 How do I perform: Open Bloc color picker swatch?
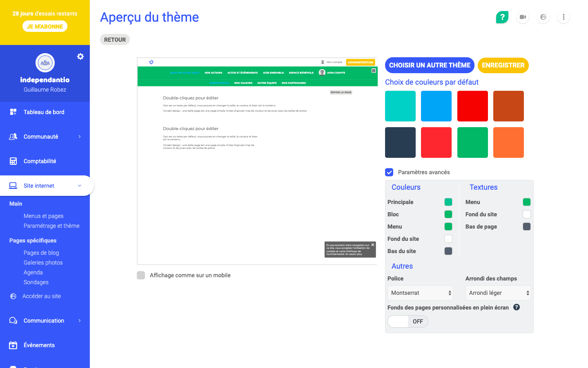click(x=448, y=214)
